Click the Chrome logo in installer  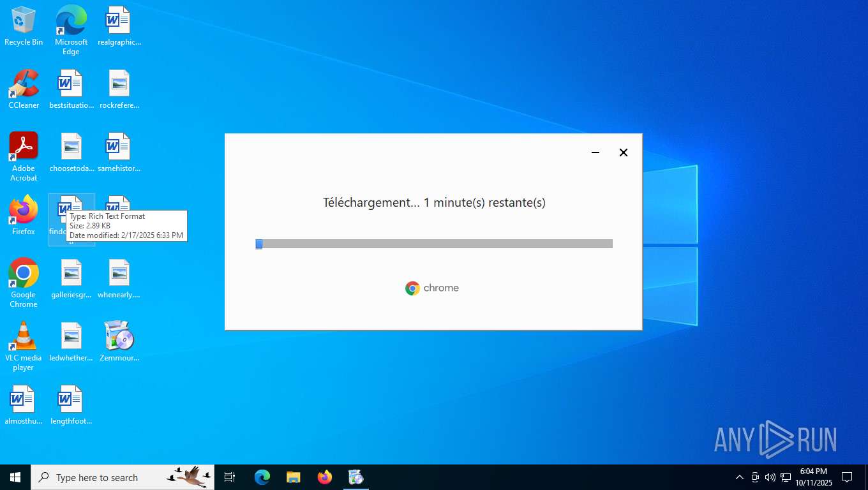tap(432, 288)
